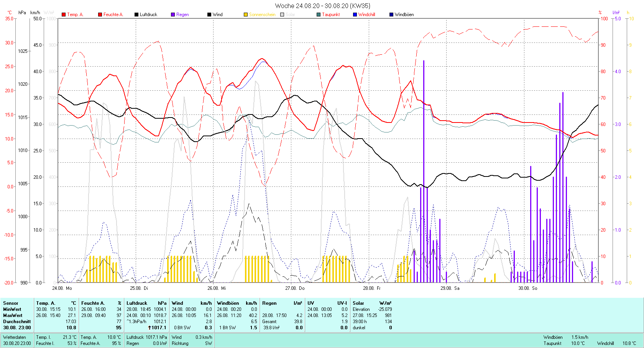Click the % humidity axis unit label

(600, 13)
